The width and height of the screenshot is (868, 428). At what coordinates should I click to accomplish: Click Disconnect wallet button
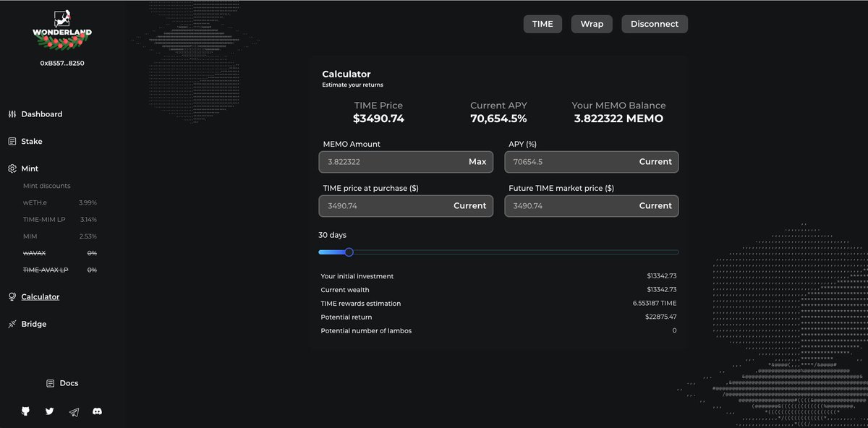coord(655,24)
